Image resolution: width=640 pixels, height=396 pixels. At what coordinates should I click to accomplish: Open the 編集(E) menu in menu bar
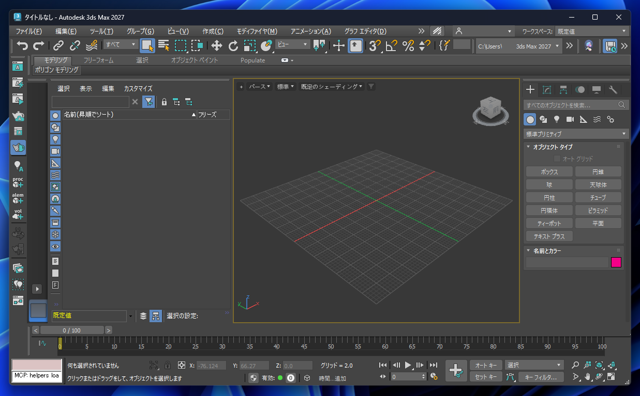(66, 31)
